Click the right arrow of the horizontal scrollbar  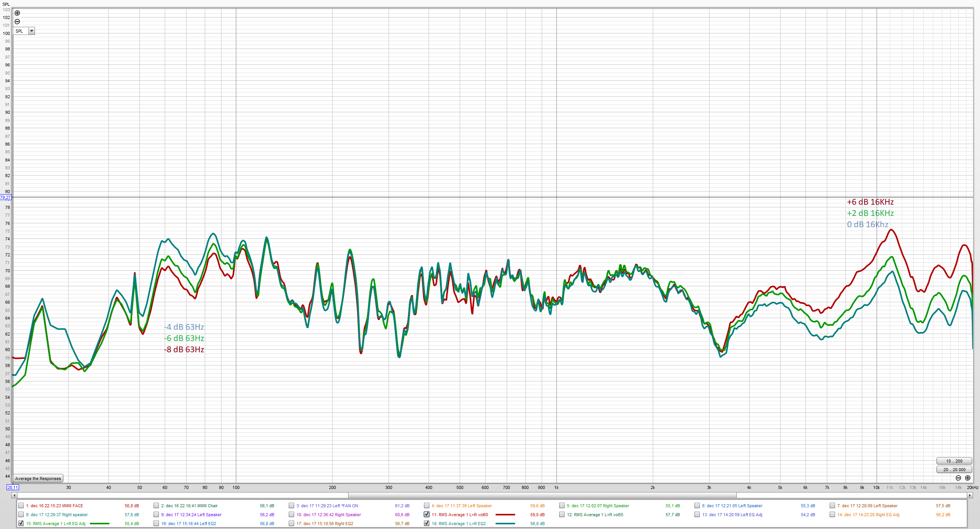(970, 495)
